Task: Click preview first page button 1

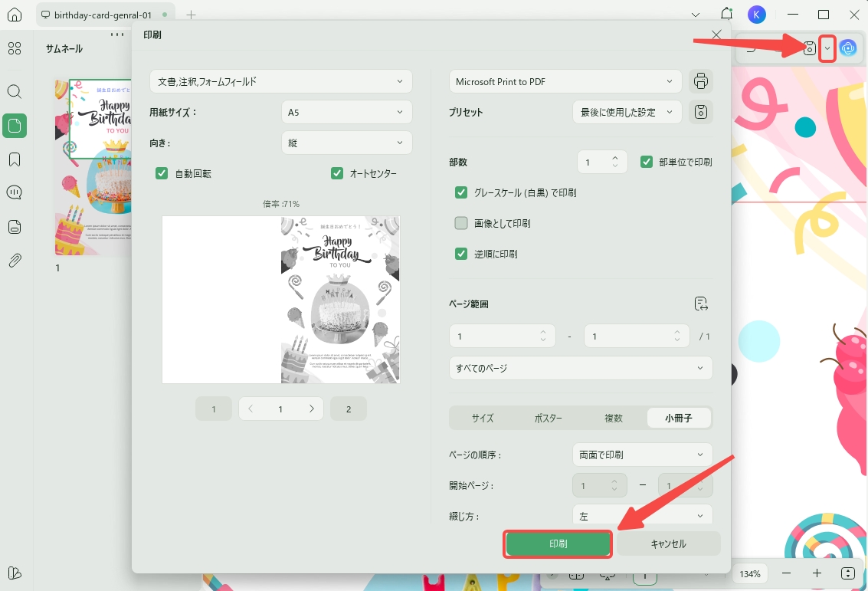Action: [214, 409]
